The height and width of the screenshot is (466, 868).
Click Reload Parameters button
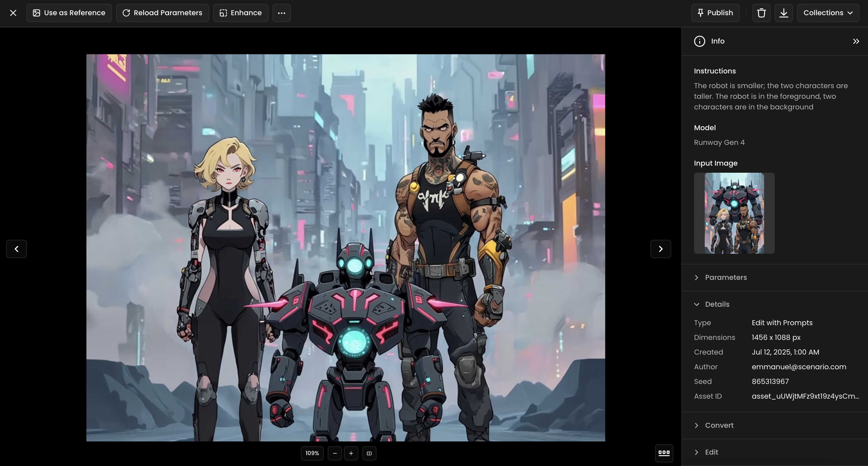click(x=162, y=13)
